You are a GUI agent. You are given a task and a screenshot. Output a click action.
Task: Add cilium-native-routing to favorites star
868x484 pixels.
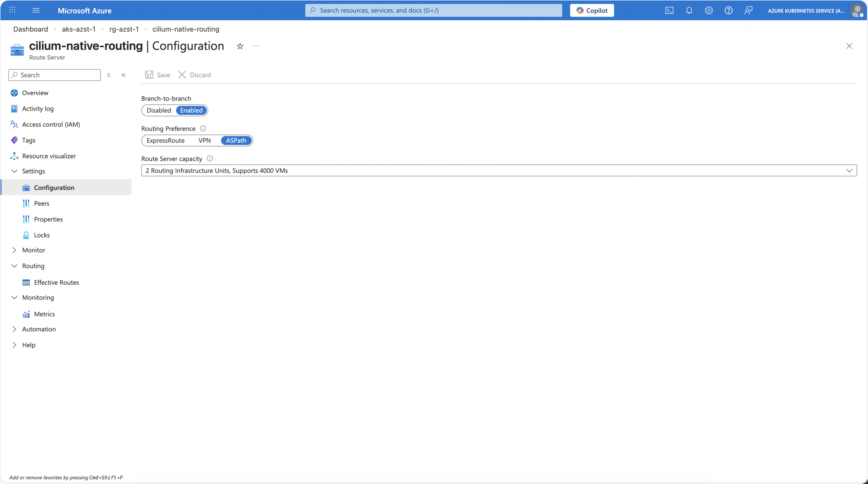click(240, 46)
